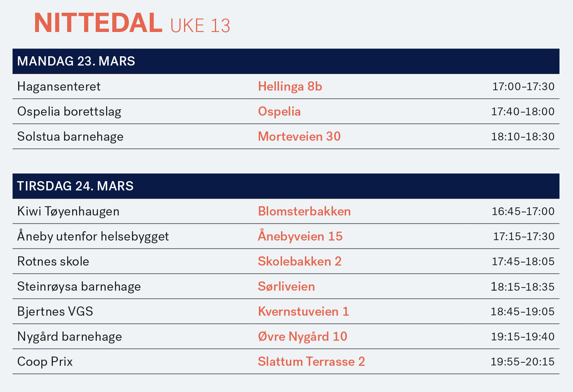Click the Øvre Nygård 10 address
Screen dimensions: 573x392
(x=303, y=336)
